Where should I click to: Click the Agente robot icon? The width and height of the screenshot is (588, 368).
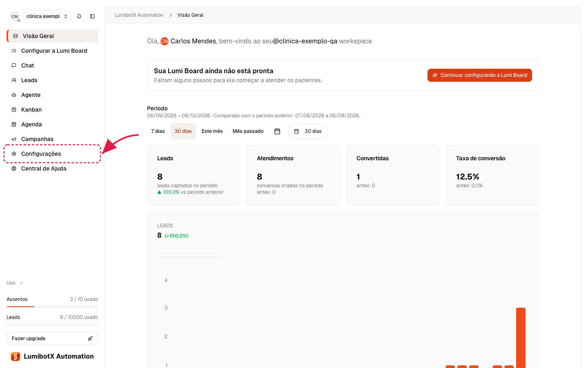pos(14,95)
